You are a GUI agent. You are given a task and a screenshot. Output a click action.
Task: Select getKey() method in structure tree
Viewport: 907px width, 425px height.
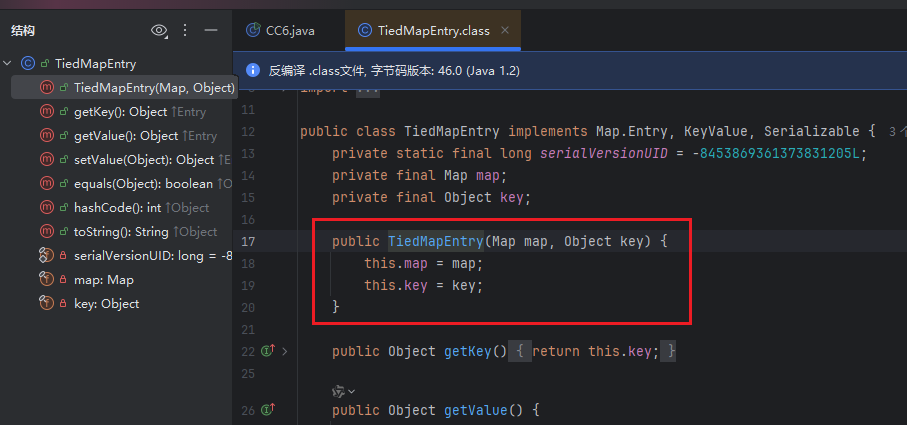[120, 112]
